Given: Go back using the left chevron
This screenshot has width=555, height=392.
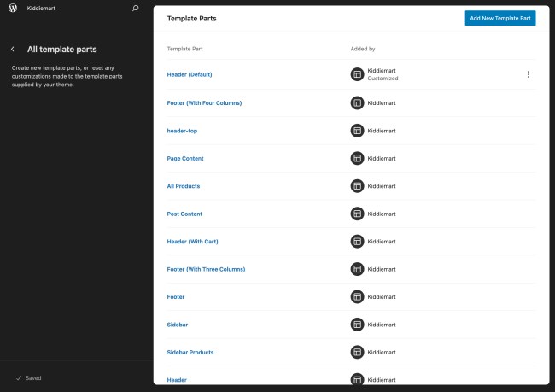Looking at the screenshot, I should coord(13,50).
